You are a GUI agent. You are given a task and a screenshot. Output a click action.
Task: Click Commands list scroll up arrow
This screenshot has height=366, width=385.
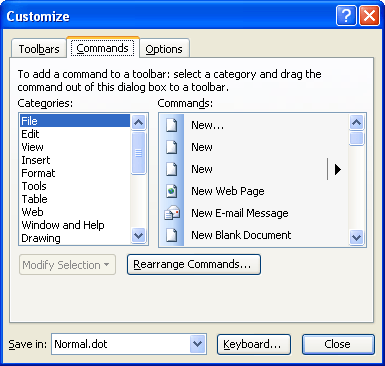coord(356,123)
